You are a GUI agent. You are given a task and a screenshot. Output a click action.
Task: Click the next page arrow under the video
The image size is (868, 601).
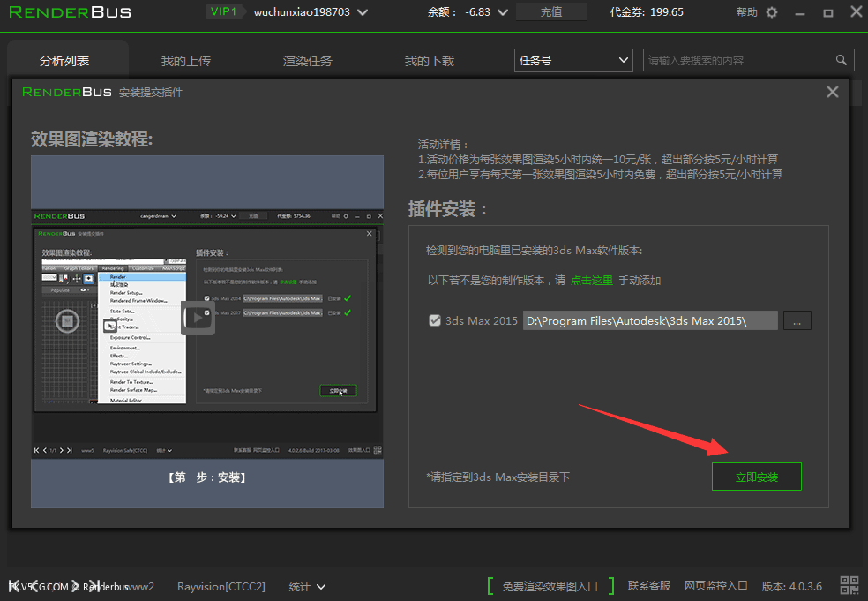(x=61, y=450)
